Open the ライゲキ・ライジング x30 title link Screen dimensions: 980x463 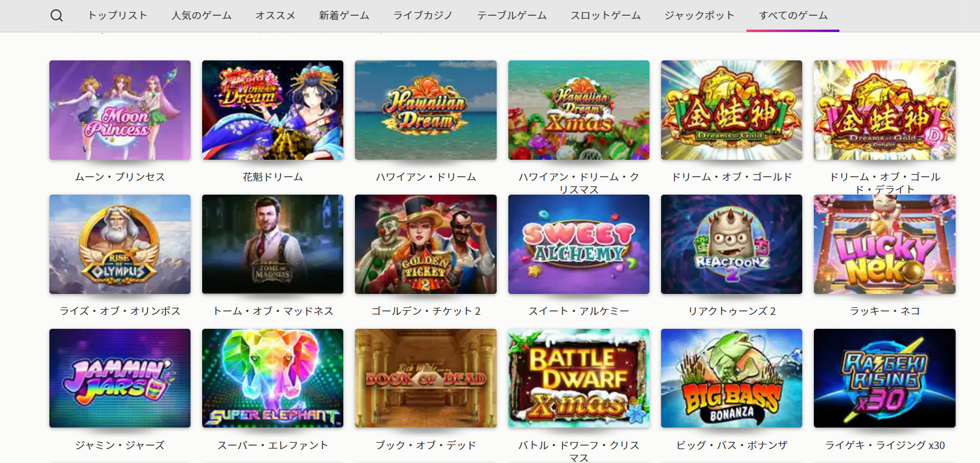pos(885,446)
